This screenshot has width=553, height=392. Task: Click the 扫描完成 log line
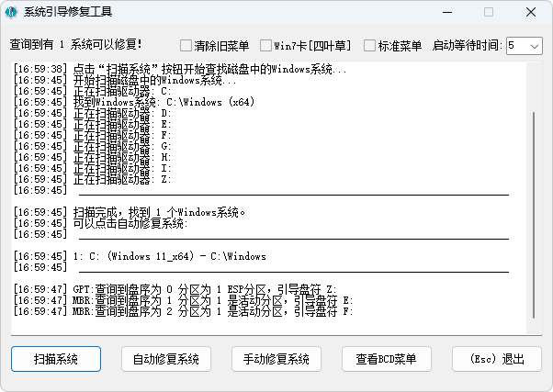(159, 212)
